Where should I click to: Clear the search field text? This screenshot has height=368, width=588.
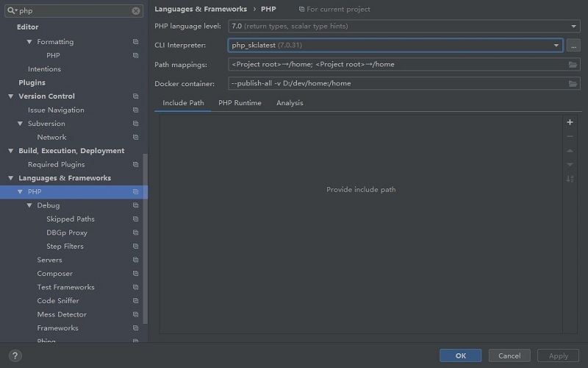point(136,11)
